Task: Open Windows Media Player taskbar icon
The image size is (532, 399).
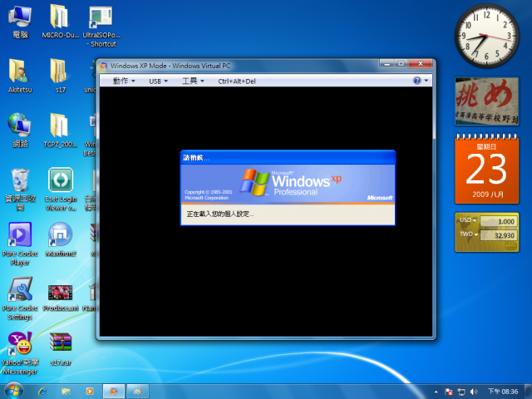Action: coord(90,392)
